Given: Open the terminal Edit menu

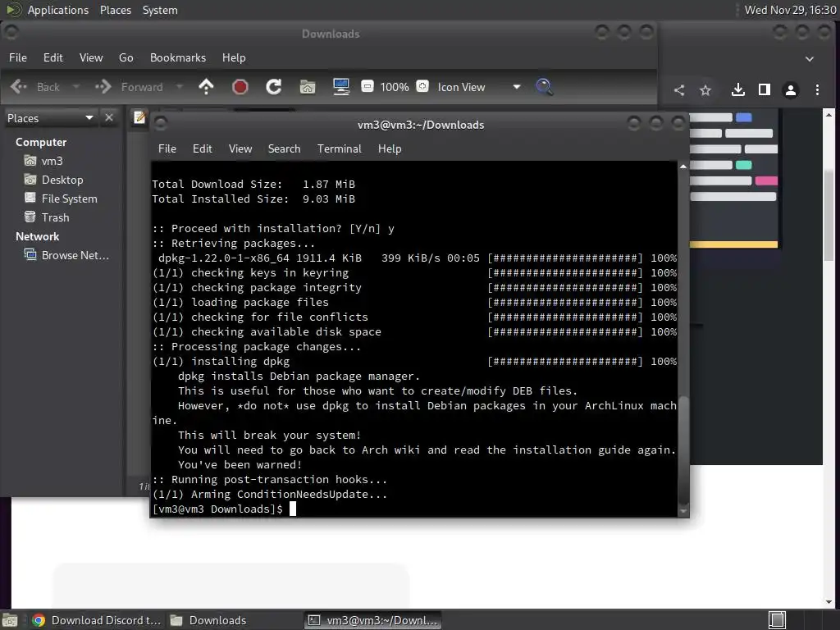Looking at the screenshot, I should point(203,148).
